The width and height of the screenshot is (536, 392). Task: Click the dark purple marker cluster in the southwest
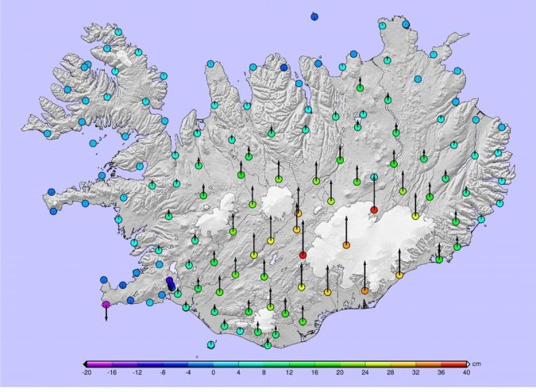[x=170, y=284]
